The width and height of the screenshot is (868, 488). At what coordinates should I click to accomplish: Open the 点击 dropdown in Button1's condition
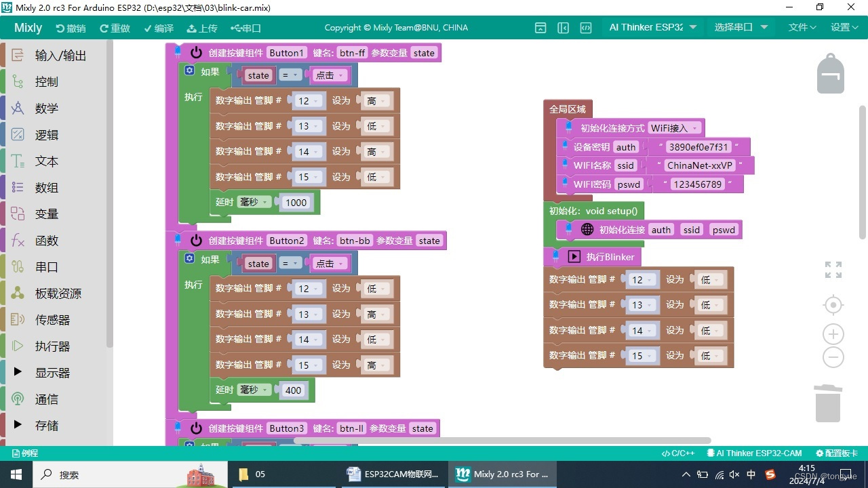[x=330, y=75]
